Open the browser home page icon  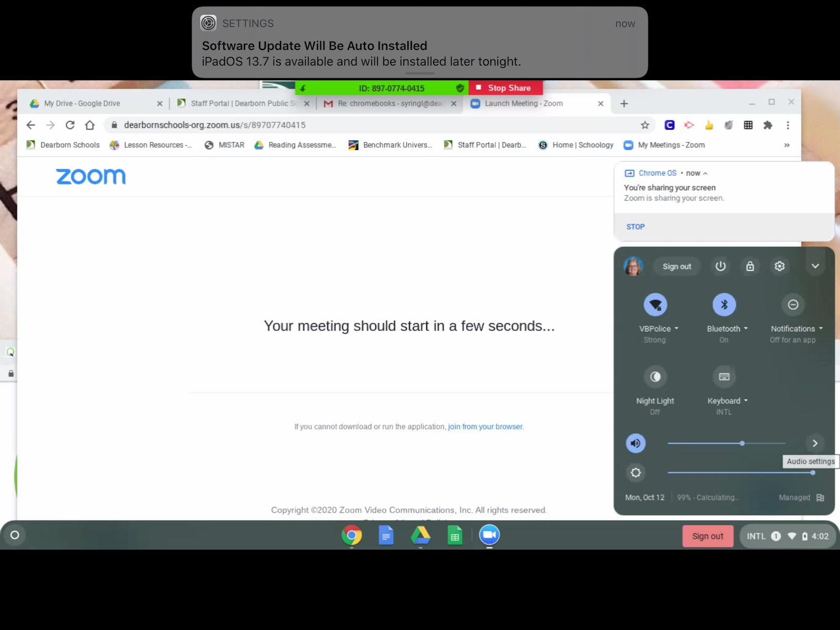90,125
